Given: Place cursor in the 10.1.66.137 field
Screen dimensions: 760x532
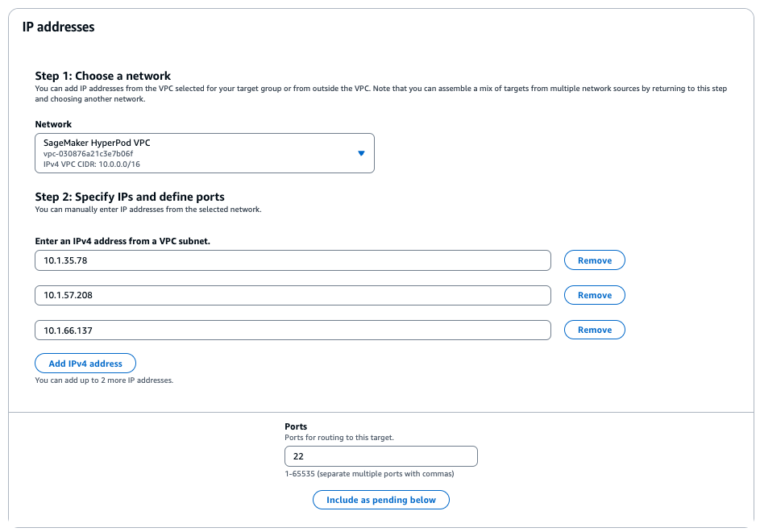Looking at the screenshot, I should pos(293,330).
